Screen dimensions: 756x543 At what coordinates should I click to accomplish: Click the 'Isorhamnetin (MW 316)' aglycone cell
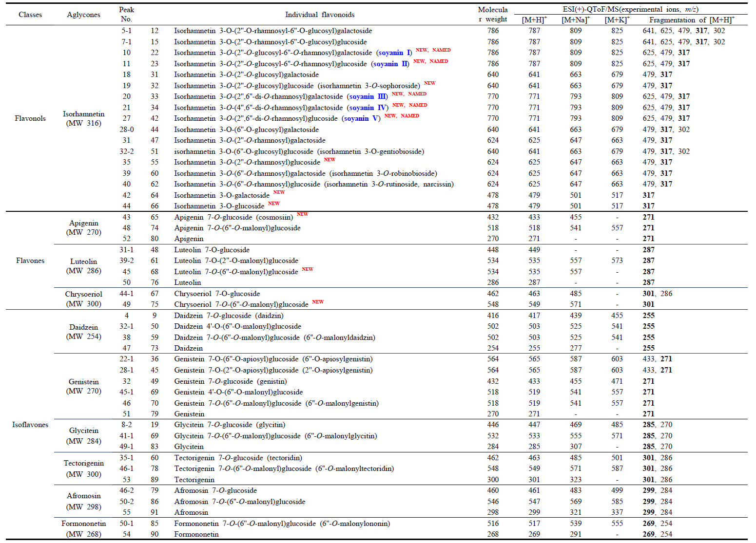coord(83,118)
